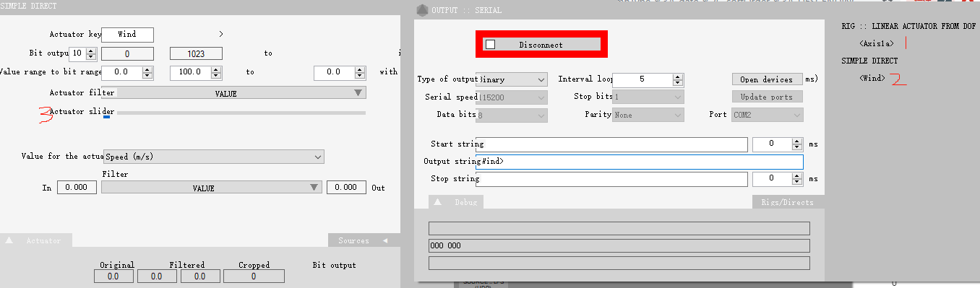Click the Bit output 10 stepper
Image resolution: width=980 pixels, height=288 pixels.
tap(91, 53)
